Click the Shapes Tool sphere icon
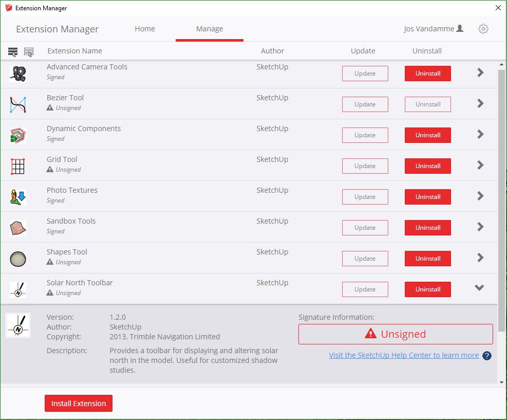The width and height of the screenshot is (507, 420). point(18,259)
